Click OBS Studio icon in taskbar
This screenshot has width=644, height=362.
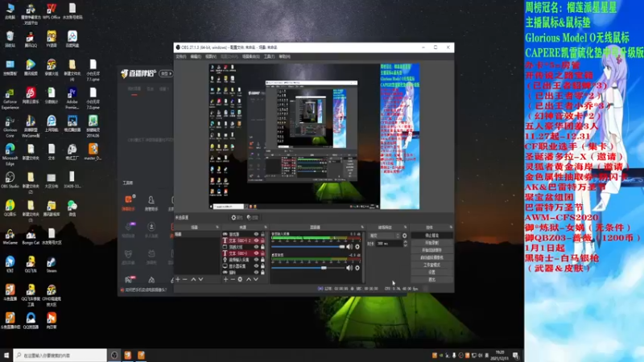click(114, 355)
